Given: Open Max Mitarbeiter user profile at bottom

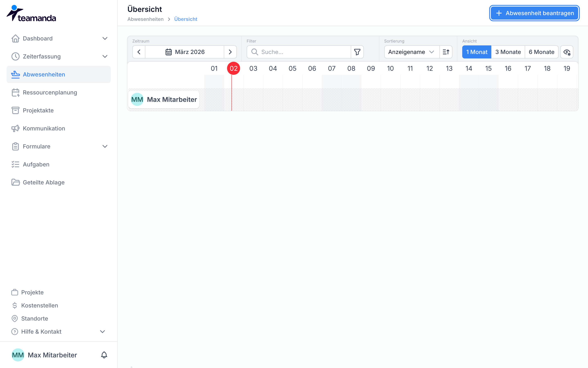Looking at the screenshot, I should 44,355.
